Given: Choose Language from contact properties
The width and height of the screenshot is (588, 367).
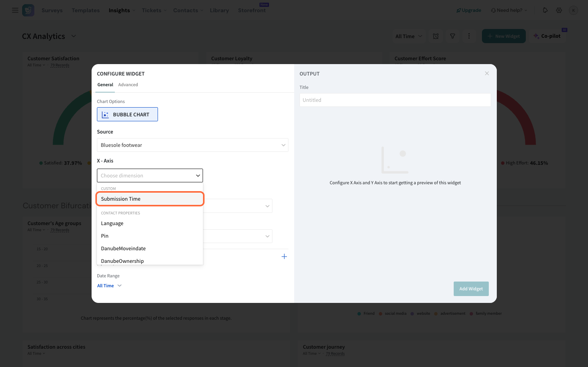Looking at the screenshot, I should (x=112, y=224).
